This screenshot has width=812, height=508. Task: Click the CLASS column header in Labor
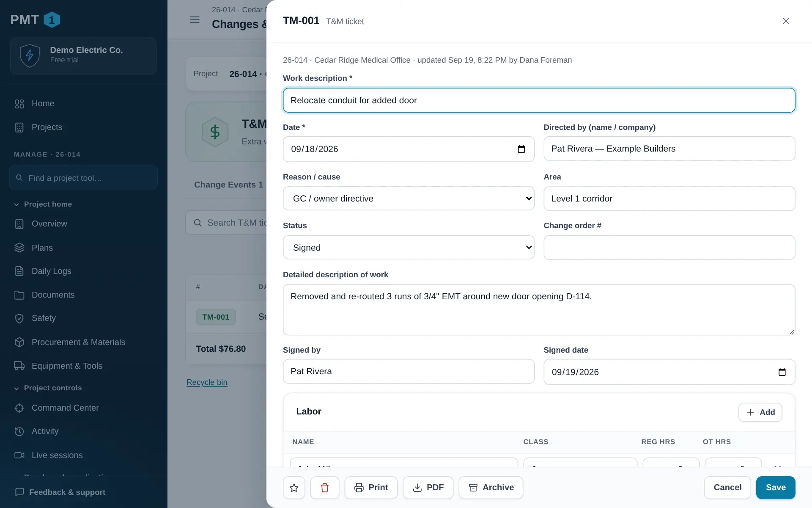pyautogui.click(x=536, y=442)
